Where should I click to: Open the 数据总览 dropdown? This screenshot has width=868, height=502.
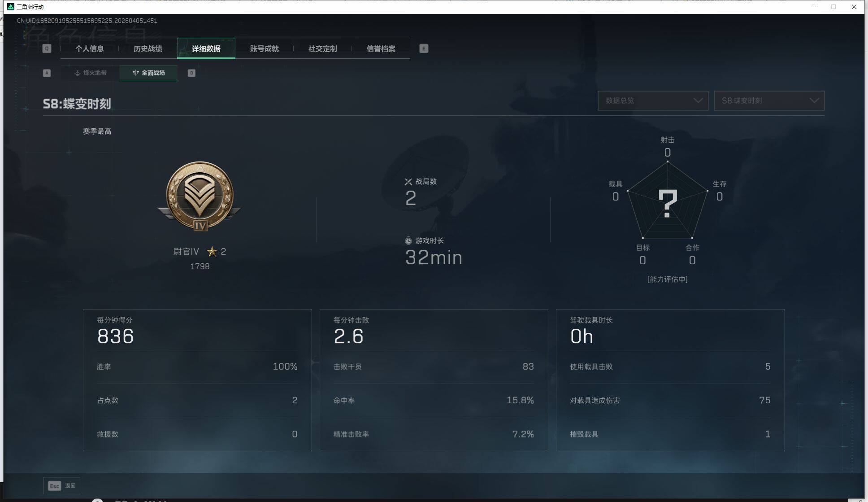653,100
